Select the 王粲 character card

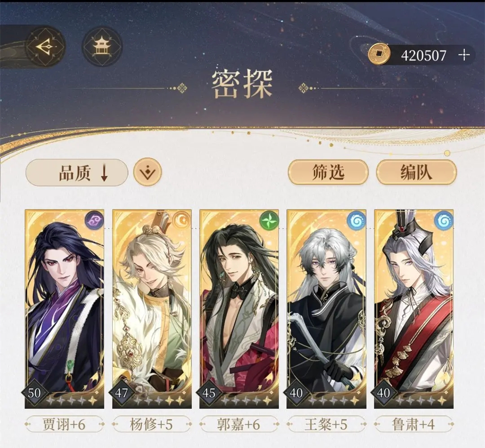coord(326,309)
